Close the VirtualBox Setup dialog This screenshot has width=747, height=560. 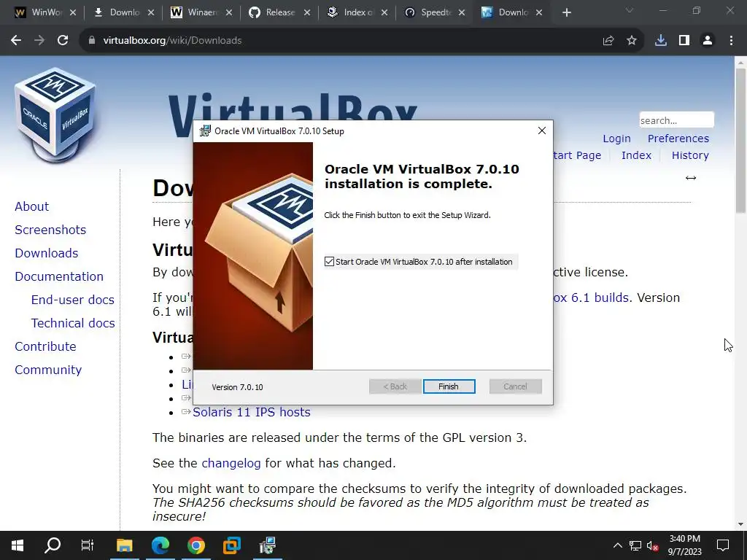tap(542, 131)
